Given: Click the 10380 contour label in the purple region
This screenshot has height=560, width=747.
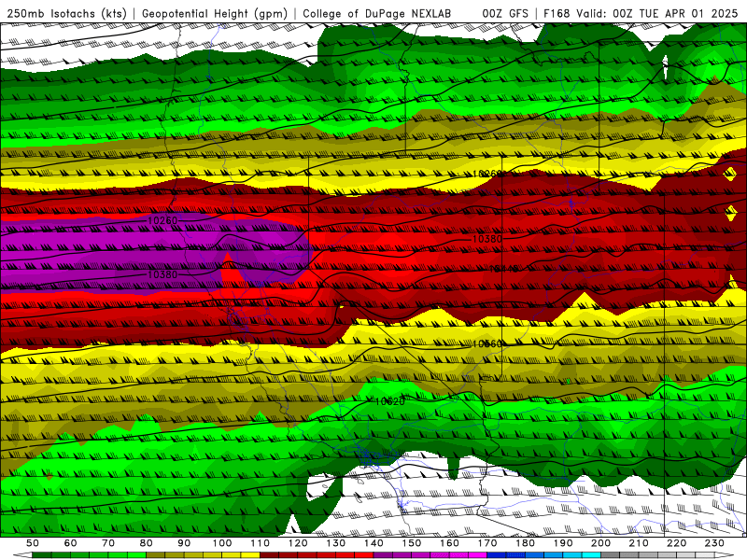Looking at the screenshot, I should (x=162, y=274).
